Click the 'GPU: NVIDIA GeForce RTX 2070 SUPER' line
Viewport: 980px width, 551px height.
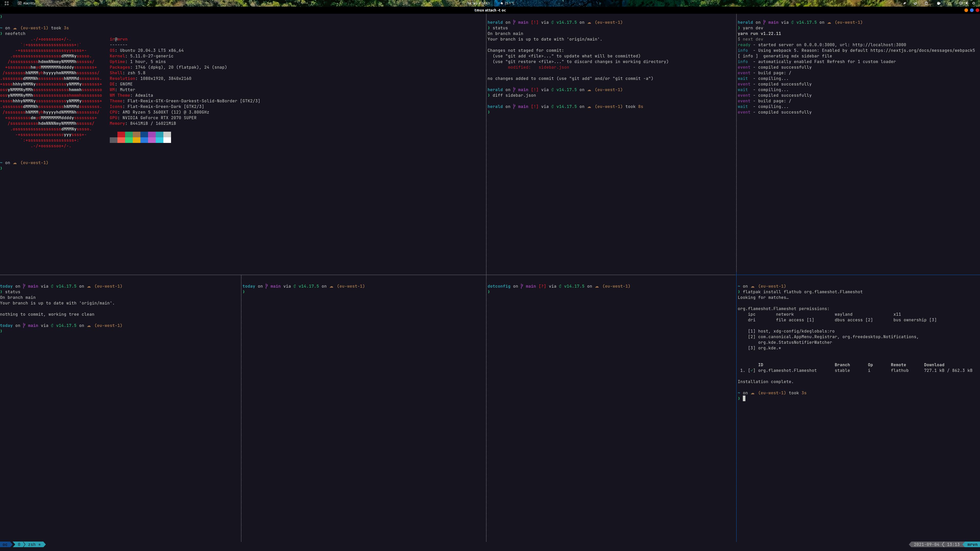click(153, 118)
